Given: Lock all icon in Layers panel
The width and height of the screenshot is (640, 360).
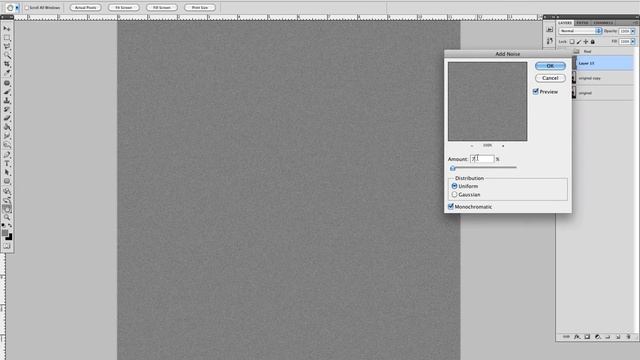Looking at the screenshot, I should pos(593,42).
